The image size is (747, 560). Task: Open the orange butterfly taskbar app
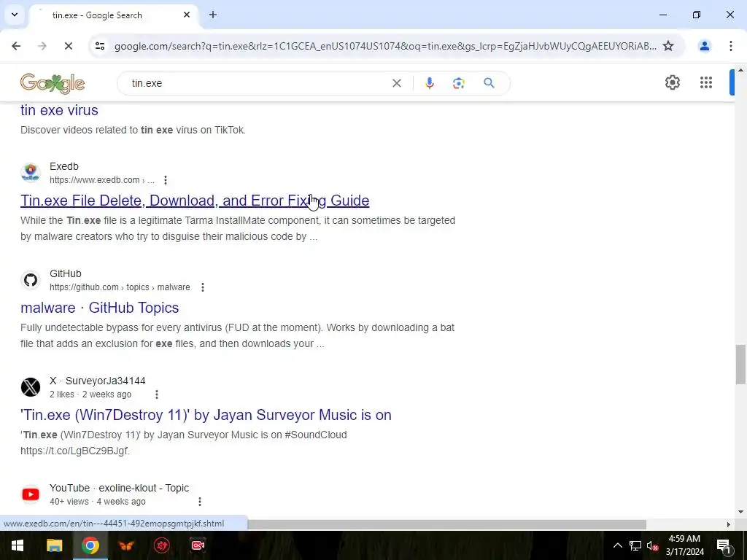[x=126, y=545]
